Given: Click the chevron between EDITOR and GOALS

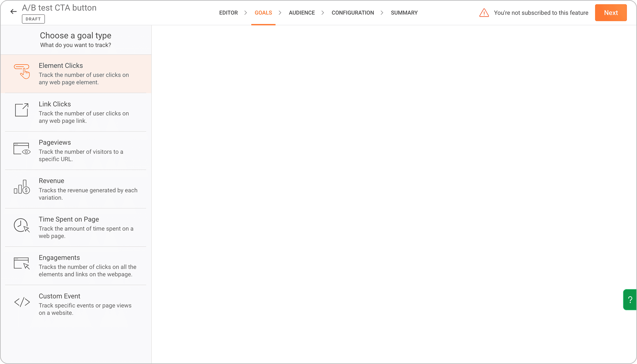Looking at the screenshot, I should pyautogui.click(x=246, y=13).
